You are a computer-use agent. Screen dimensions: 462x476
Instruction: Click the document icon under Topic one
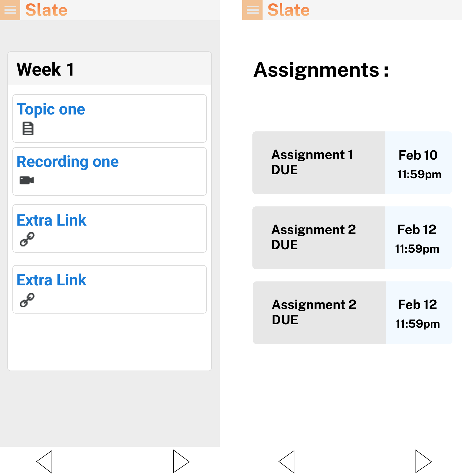click(28, 129)
